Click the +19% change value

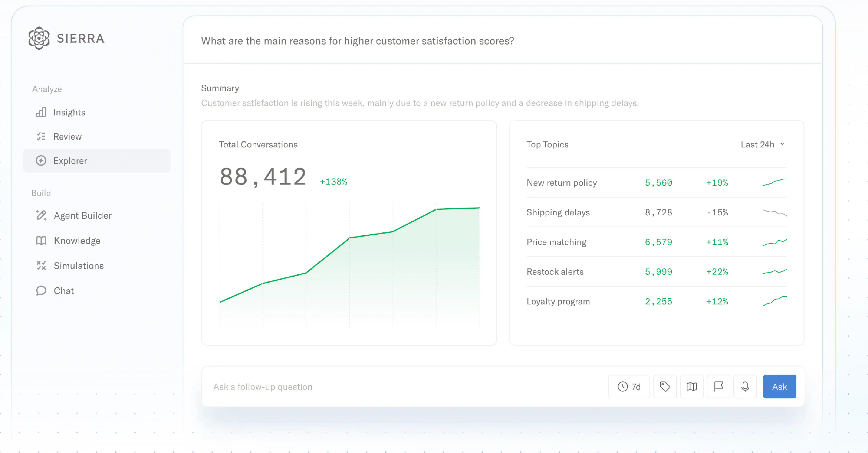coord(717,183)
